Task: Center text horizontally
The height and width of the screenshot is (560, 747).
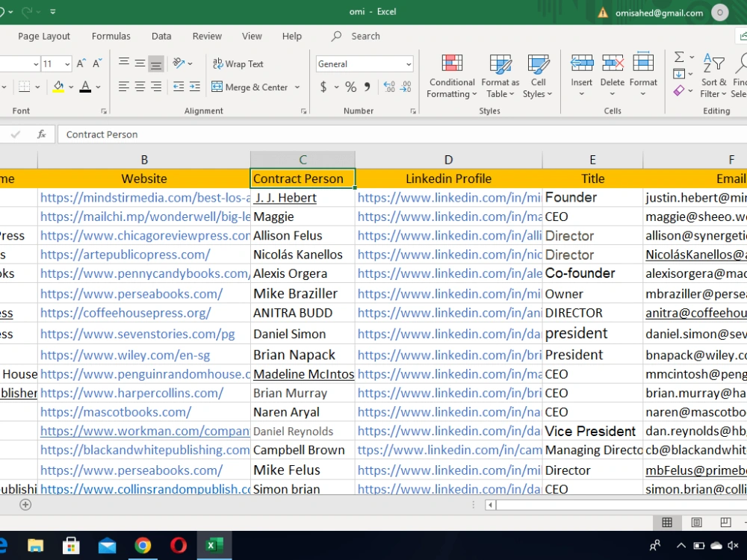Action: point(140,87)
